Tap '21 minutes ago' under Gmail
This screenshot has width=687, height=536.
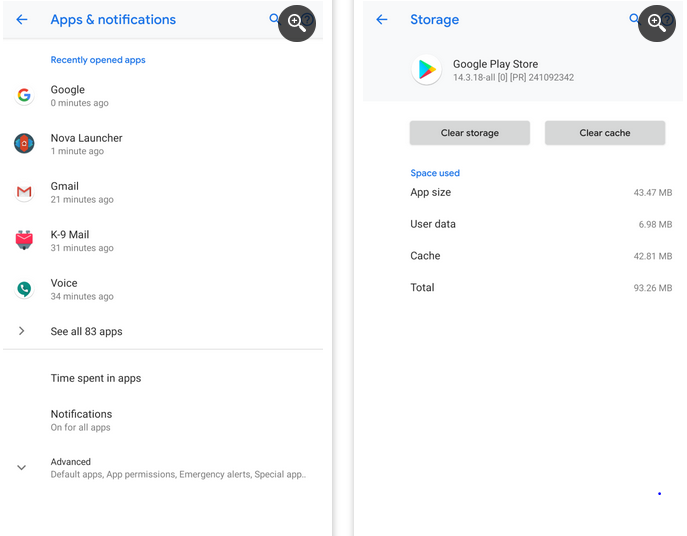click(82, 199)
